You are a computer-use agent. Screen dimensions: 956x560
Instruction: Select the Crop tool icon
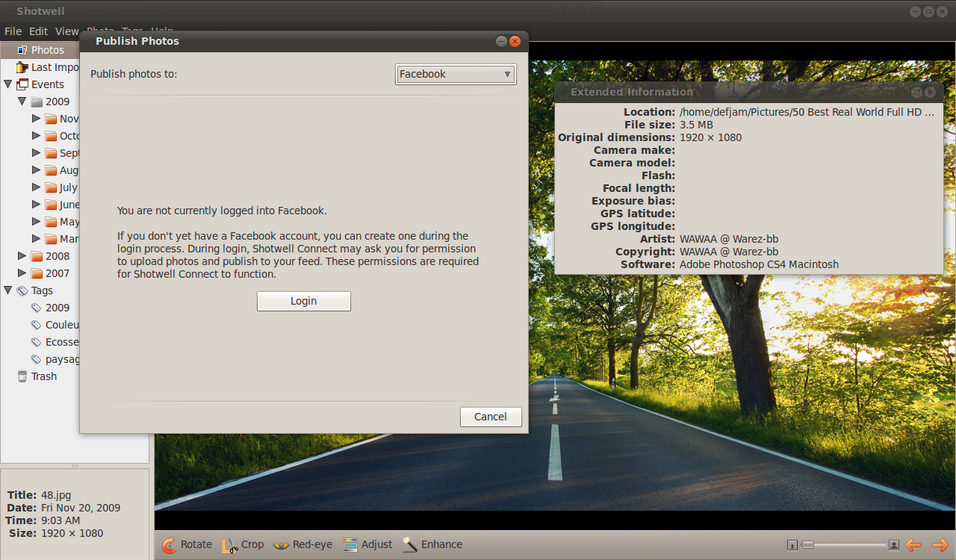click(230, 545)
